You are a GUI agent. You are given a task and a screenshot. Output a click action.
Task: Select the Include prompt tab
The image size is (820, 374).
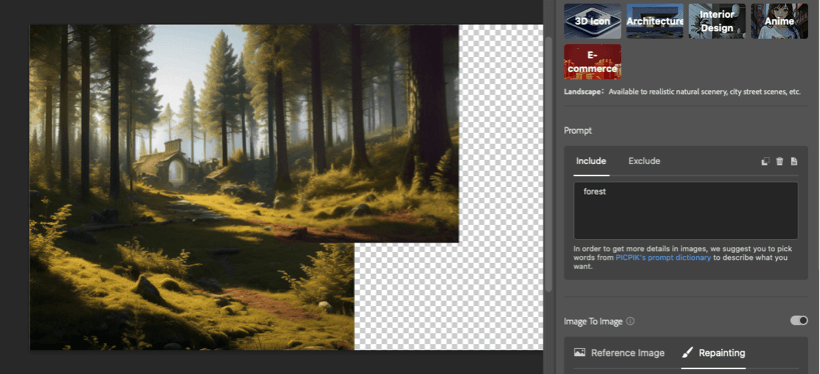pyautogui.click(x=591, y=161)
